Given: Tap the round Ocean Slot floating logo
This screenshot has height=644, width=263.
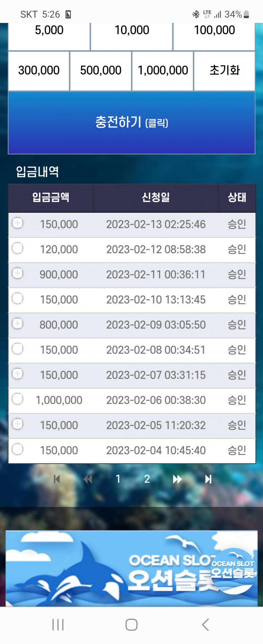Looking at the screenshot, I should click(x=233, y=571).
